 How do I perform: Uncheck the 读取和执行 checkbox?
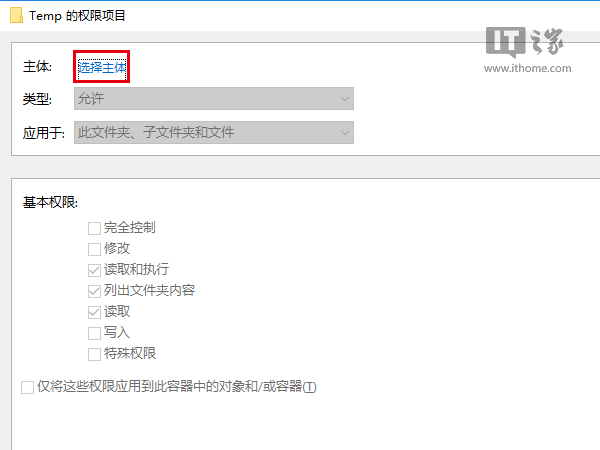(94, 270)
